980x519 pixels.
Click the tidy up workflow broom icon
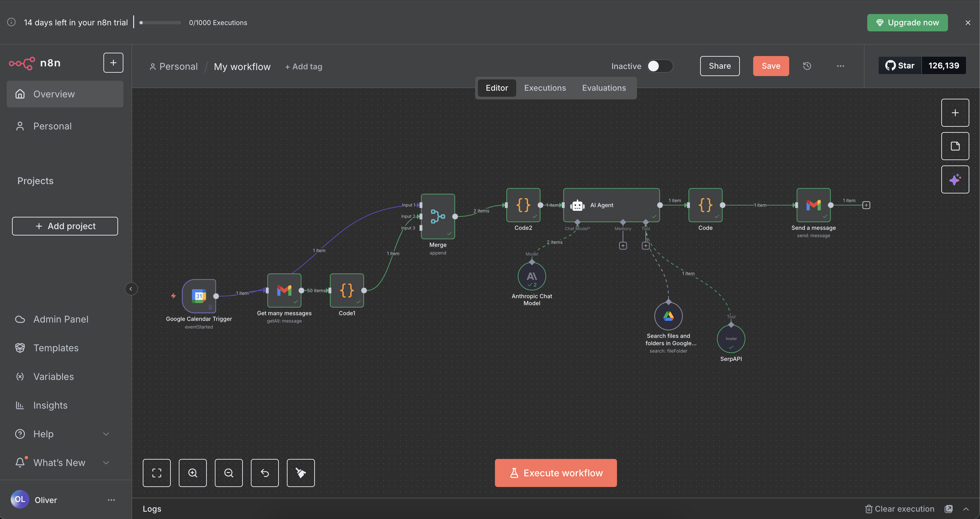click(x=301, y=473)
